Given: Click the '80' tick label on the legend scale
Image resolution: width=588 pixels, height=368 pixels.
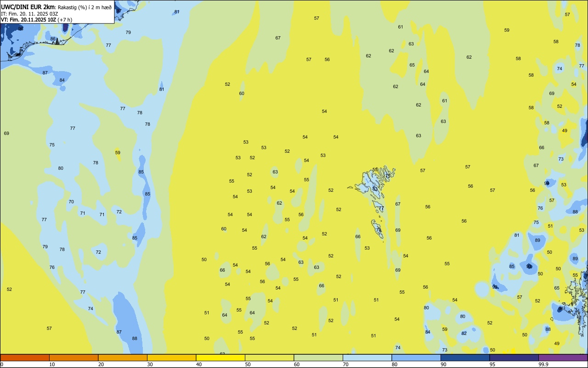Looking at the screenshot, I should pyautogui.click(x=394, y=364).
